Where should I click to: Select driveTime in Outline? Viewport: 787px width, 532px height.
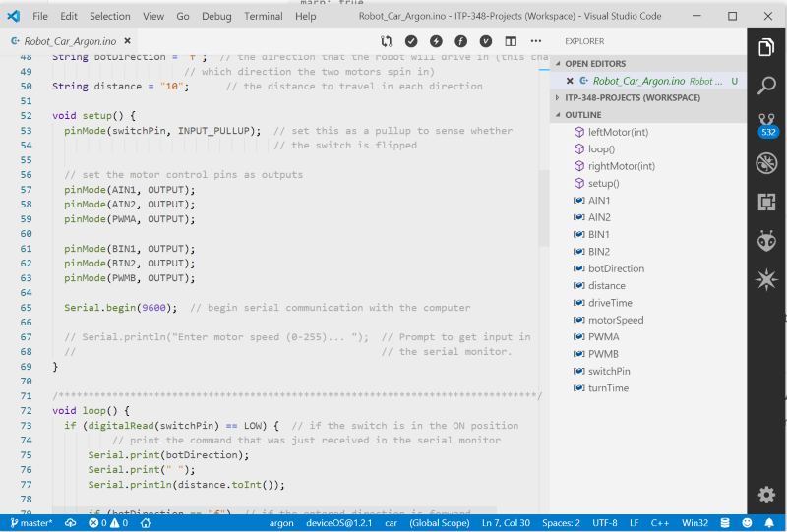(610, 303)
